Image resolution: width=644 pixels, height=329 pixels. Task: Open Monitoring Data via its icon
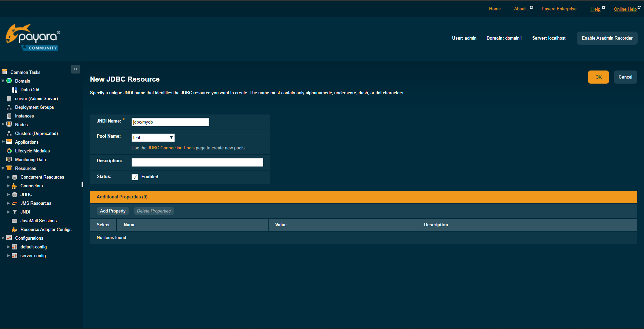(9, 159)
